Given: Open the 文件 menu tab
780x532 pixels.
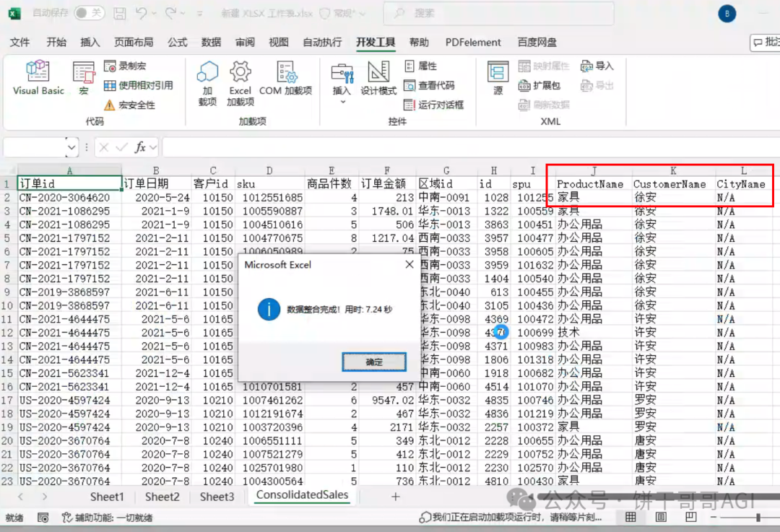Looking at the screenshot, I should tap(20, 43).
